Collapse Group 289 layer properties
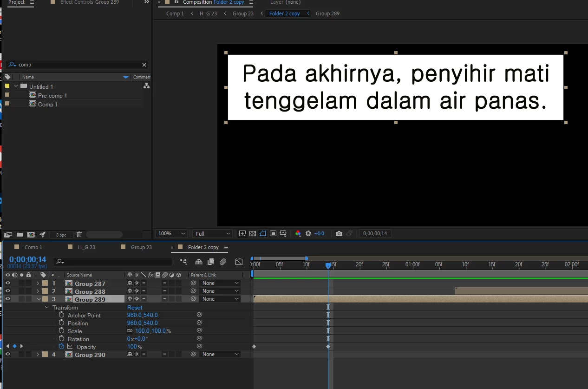The image size is (588, 389). (x=39, y=299)
